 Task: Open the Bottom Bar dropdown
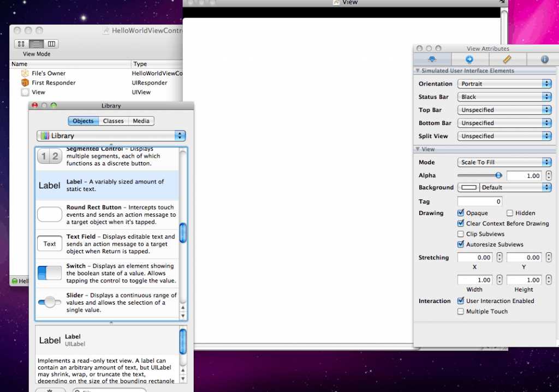[504, 123]
